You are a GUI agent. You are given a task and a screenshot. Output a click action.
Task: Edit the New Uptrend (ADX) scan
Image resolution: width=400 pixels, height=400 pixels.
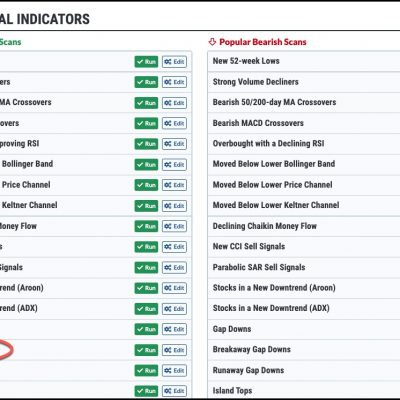174,309
